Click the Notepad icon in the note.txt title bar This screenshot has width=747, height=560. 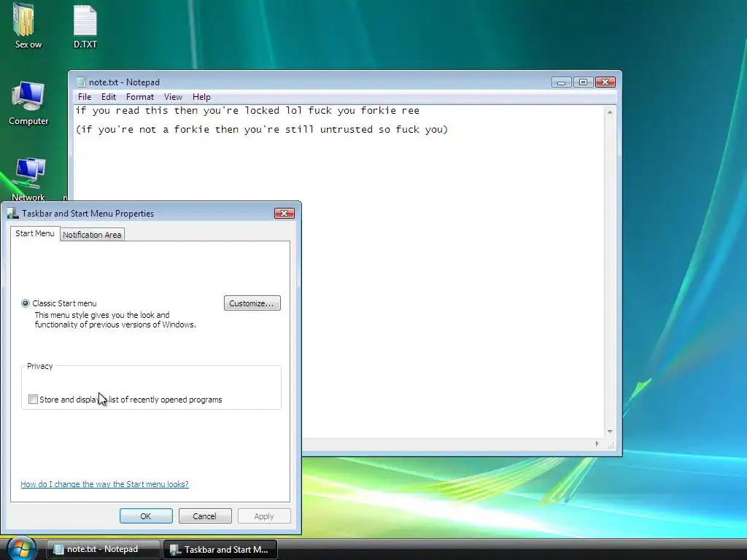click(x=81, y=82)
